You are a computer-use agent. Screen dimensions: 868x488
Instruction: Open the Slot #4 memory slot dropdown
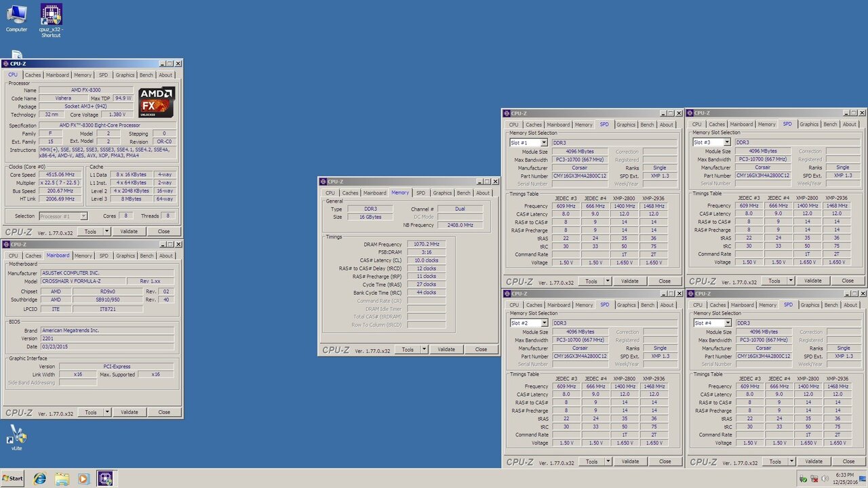pyautogui.click(x=727, y=323)
